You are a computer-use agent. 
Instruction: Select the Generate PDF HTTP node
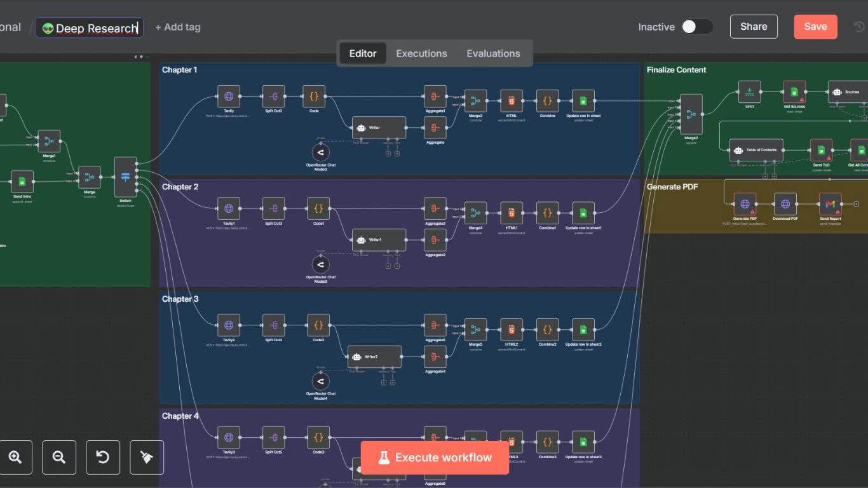[745, 204]
